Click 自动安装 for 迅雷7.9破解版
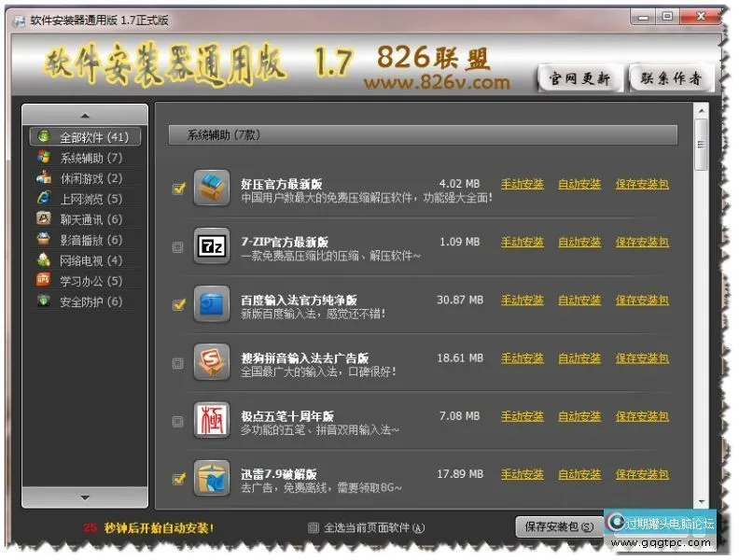Screen dimensions: 739x560 pos(579,474)
